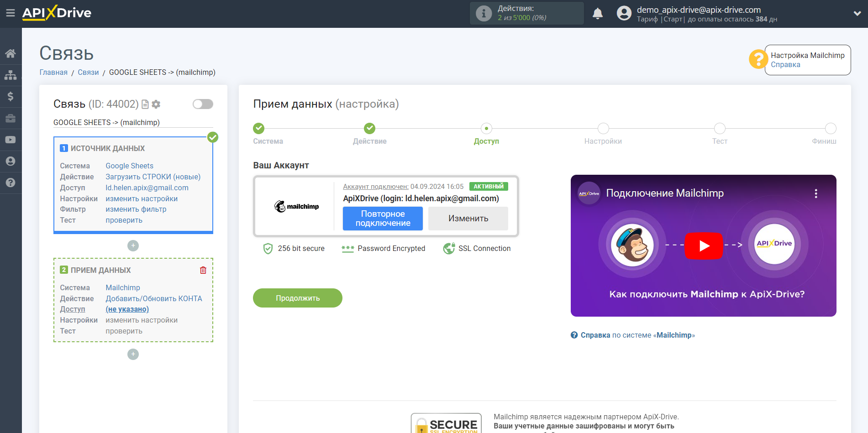Image resolution: width=868 pixels, height=433 pixels.
Task: Open the profile sidebar icon
Action: [11, 161]
